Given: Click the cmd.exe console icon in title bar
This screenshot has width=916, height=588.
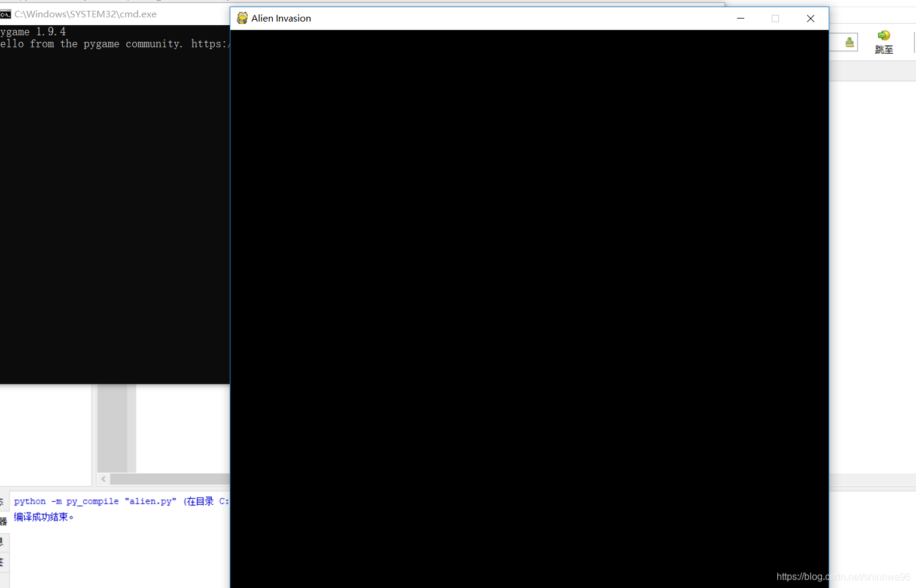Looking at the screenshot, I should tap(5, 14).
